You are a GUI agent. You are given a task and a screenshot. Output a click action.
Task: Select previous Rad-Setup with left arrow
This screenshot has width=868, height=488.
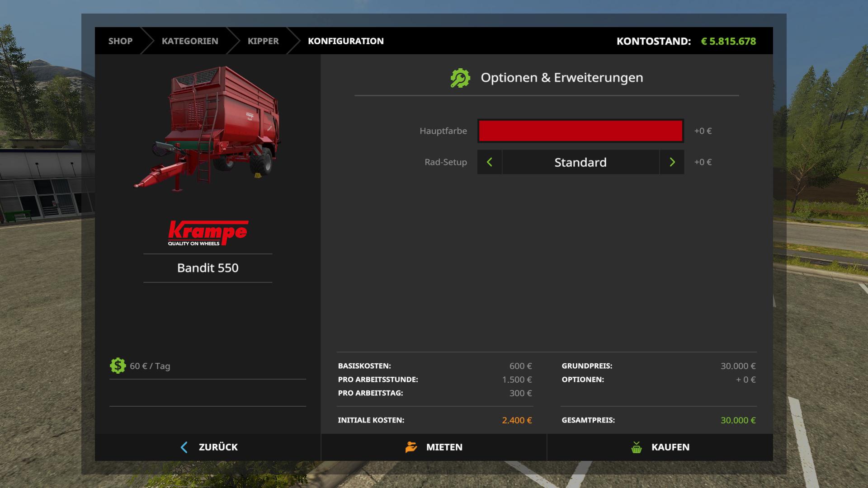pyautogui.click(x=490, y=162)
